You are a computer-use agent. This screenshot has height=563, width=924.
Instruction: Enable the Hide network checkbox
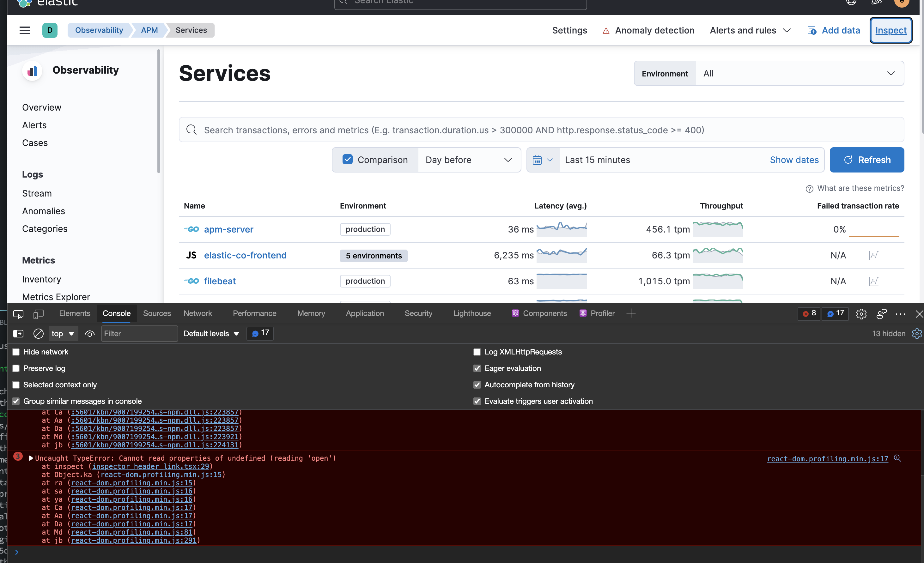pos(16,352)
